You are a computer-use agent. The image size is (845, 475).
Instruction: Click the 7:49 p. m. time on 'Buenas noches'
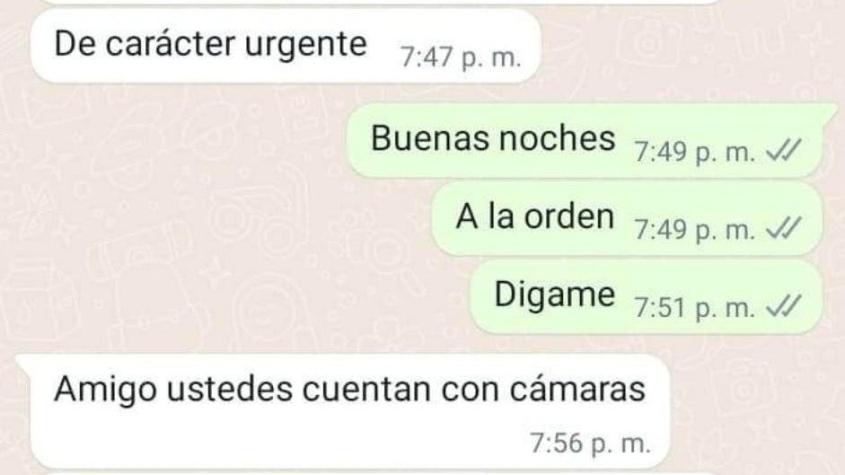(695, 152)
